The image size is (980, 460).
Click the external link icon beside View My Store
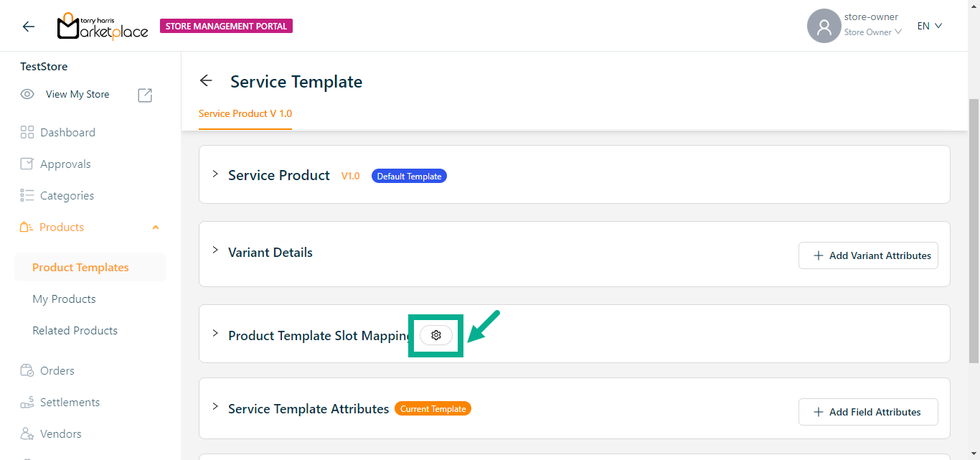point(145,95)
